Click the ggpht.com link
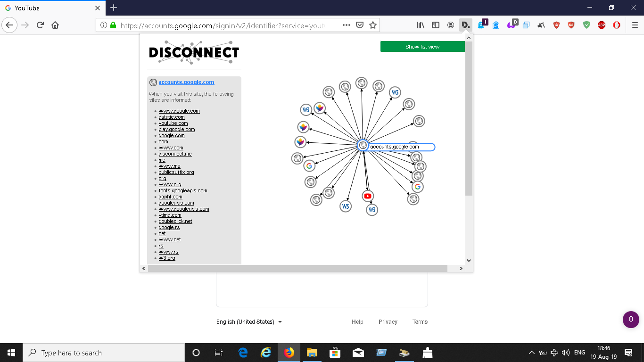 [x=170, y=197]
